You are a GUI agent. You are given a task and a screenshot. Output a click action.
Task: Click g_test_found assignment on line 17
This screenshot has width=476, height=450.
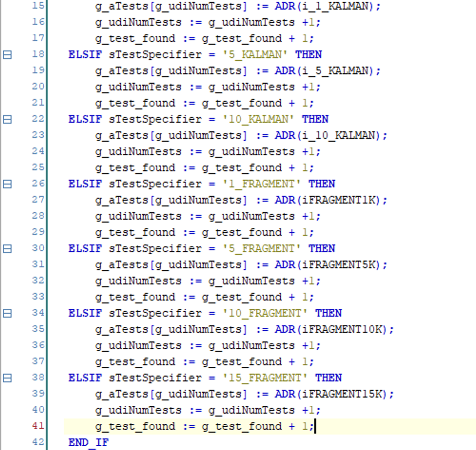[x=205, y=39]
